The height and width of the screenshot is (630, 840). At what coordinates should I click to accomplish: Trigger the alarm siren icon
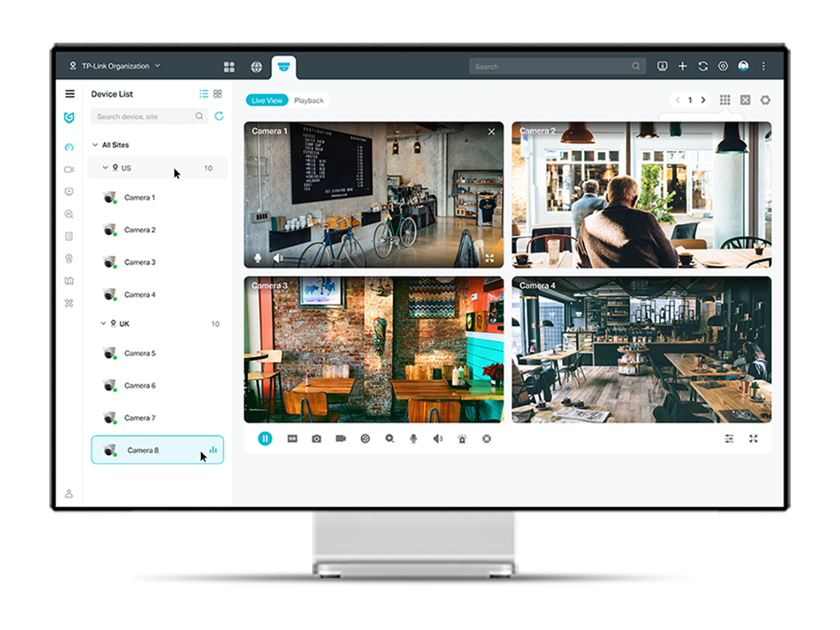pyautogui.click(x=463, y=439)
